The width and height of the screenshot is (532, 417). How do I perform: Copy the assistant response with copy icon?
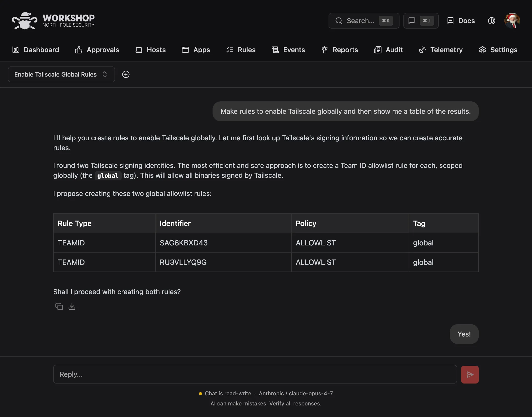(x=59, y=306)
